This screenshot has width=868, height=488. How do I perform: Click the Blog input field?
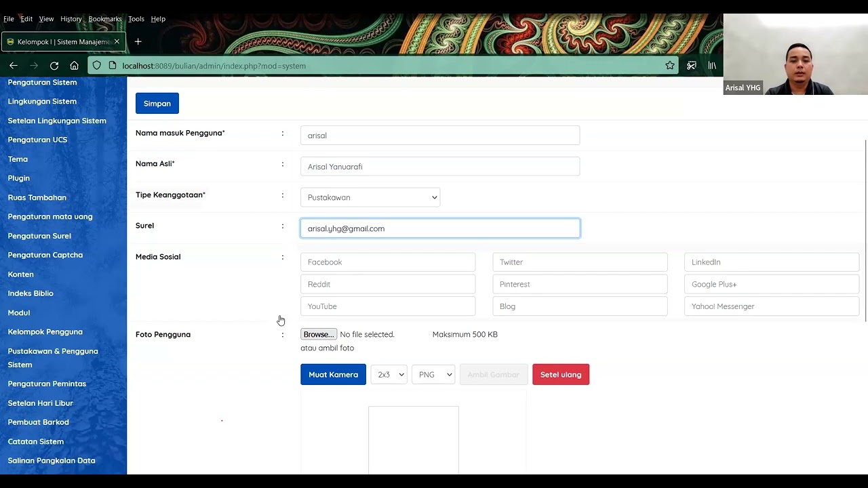pyautogui.click(x=580, y=306)
